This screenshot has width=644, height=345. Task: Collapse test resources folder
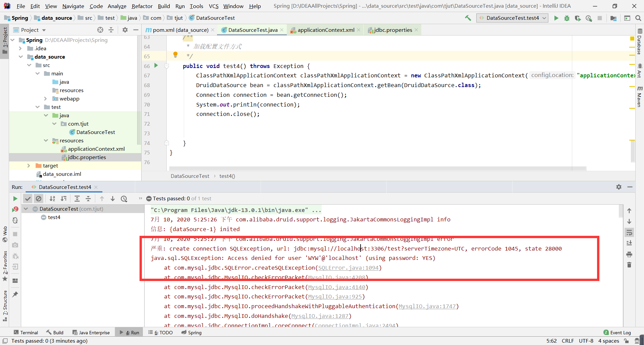click(46, 140)
